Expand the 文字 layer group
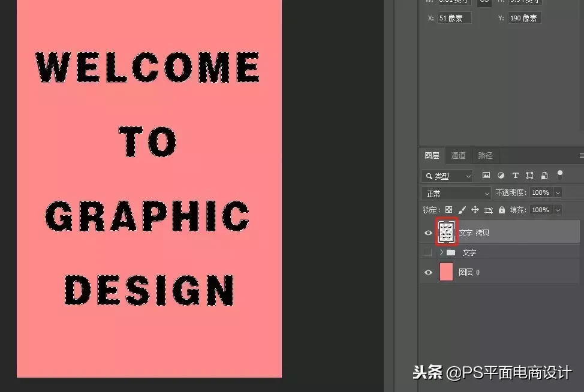The height and width of the screenshot is (392, 584). [x=441, y=252]
